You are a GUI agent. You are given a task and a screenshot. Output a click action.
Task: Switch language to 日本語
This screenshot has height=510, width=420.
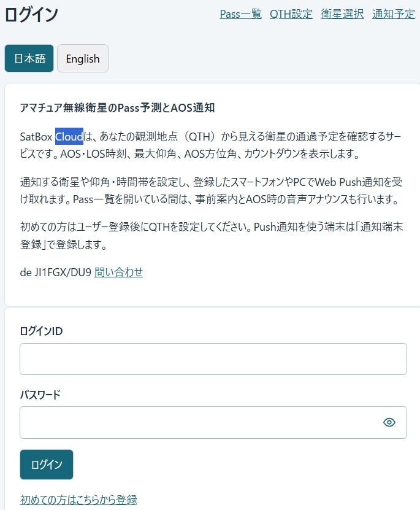coord(29,58)
